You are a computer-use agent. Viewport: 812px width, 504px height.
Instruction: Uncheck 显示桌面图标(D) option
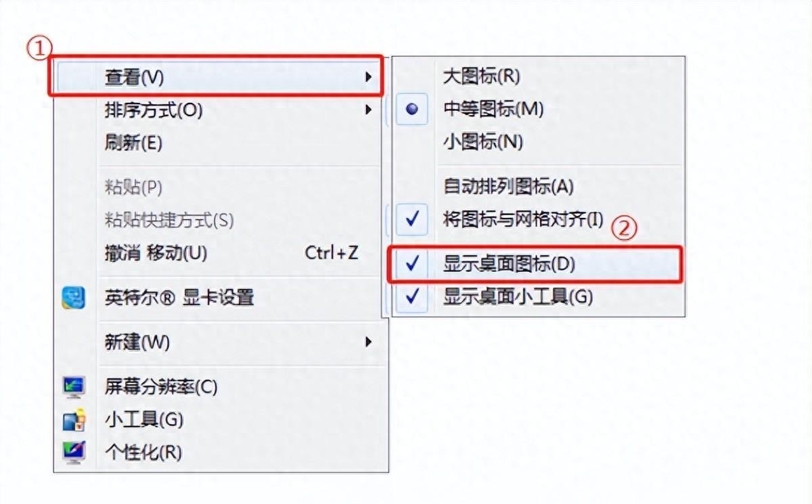[509, 265]
